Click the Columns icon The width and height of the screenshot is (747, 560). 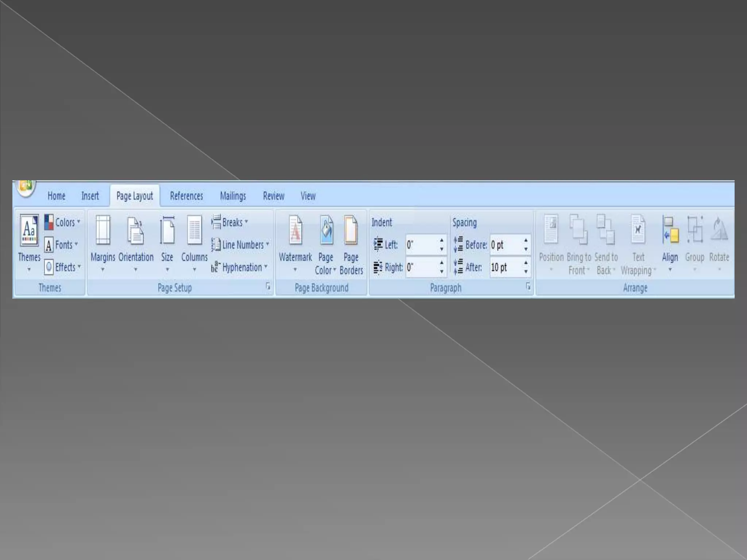(x=194, y=230)
